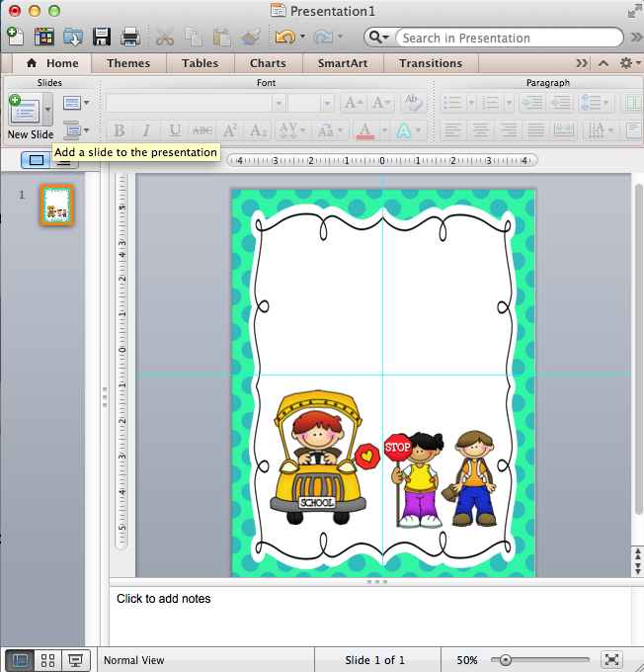The height and width of the screenshot is (672, 644).
Task: Toggle Strikethrough formatting
Action: click(202, 130)
